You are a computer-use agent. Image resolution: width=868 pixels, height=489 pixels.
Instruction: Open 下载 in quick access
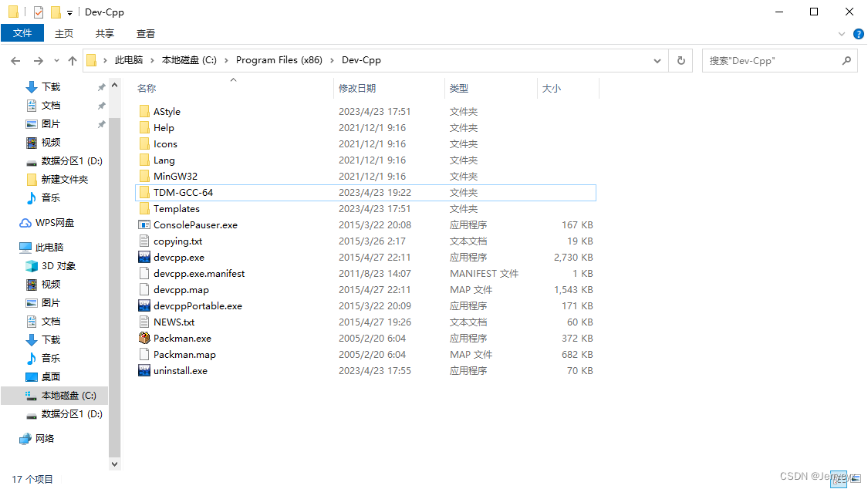pyautogui.click(x=50, y=87)
